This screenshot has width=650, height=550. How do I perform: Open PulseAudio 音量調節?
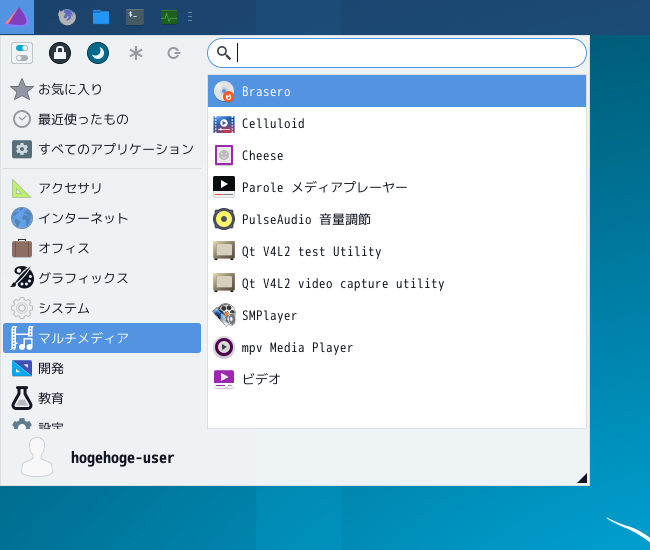[x=397, y=219]
